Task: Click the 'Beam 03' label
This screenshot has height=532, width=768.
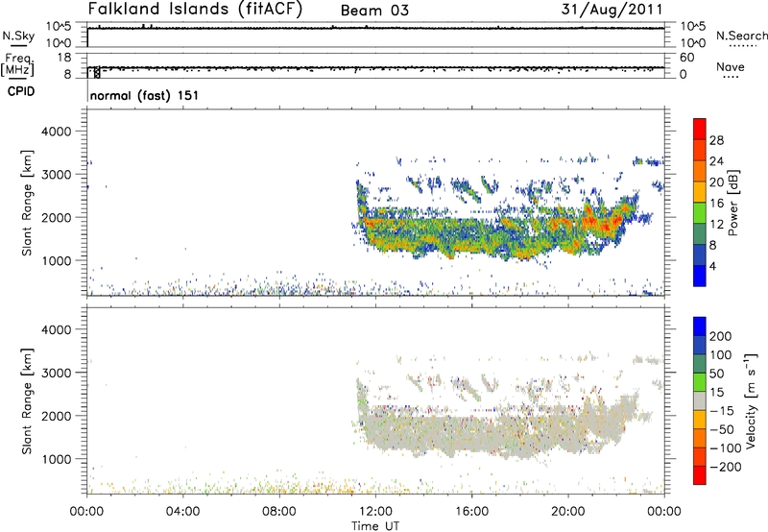Action: coord(374,11)
